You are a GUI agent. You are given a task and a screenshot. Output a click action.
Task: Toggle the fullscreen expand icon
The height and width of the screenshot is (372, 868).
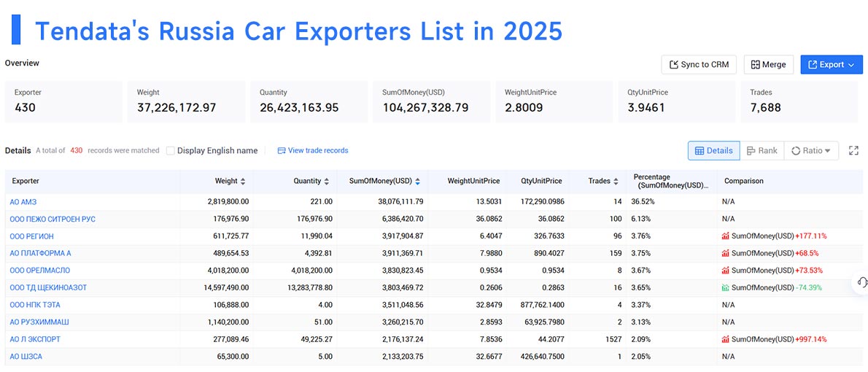click(853, 150)
